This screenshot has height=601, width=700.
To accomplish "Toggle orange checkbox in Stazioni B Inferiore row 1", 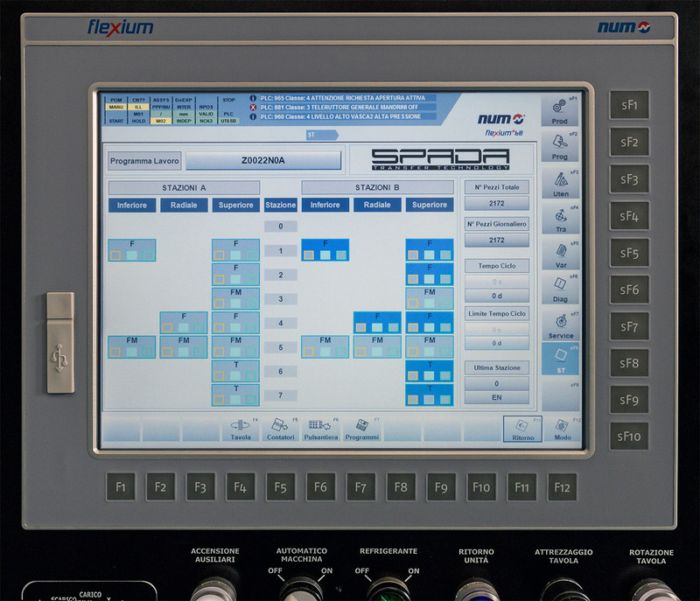I will (x=310, y=255).
